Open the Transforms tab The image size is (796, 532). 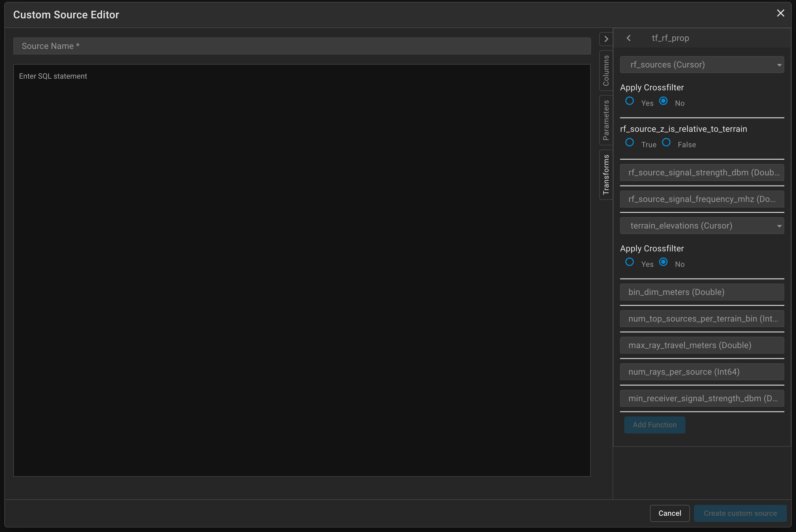point(606,175)
